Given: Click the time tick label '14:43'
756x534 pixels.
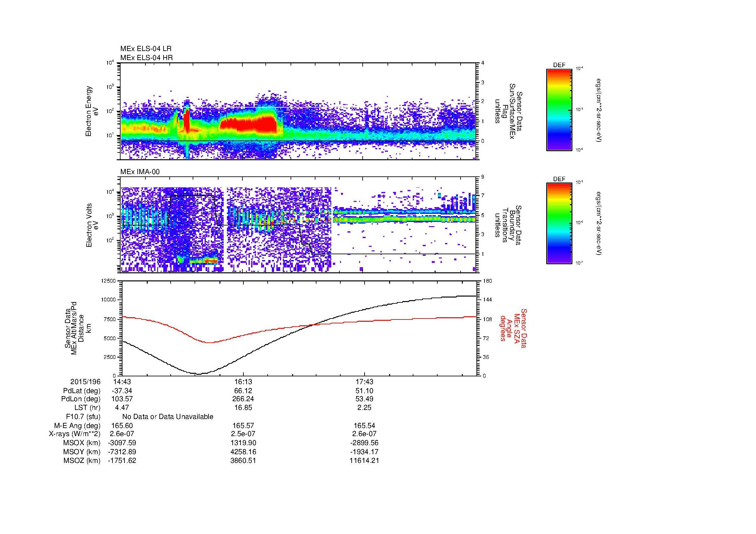Looking at the screenshot, I should tap(122, 382).
